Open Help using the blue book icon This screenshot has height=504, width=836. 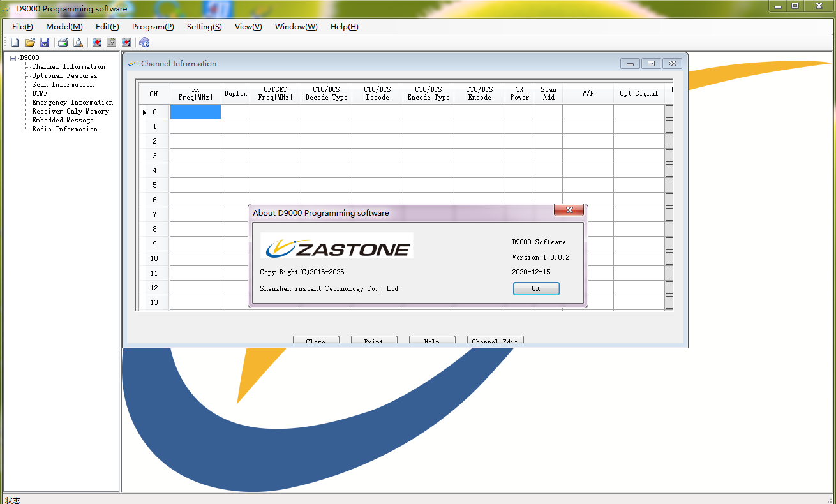(x=144, y=41)
